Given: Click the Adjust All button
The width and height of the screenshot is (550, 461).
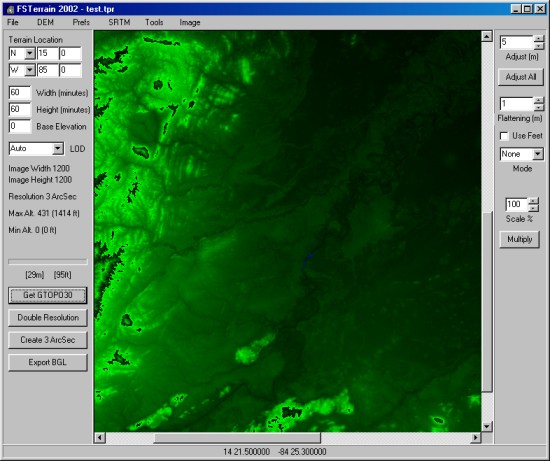Looking at the screenshot, I should click(x=521, y=77).
